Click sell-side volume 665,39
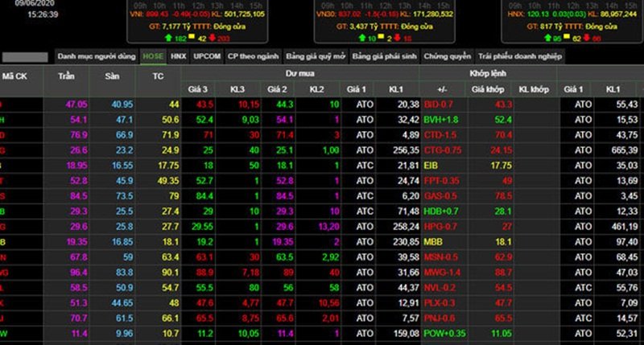 tap(625, 150)
